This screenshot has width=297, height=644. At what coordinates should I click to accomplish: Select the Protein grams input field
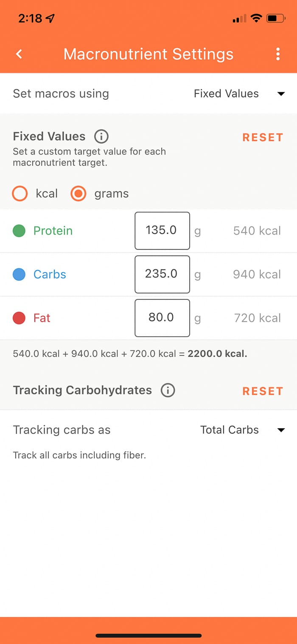click(x=162, y=230)
